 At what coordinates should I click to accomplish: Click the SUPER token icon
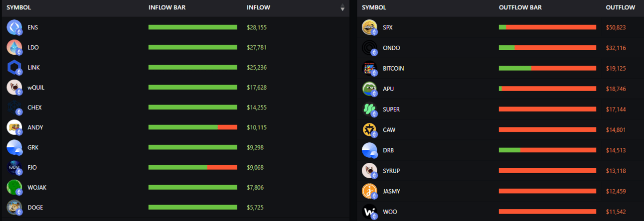tap(369, 109)
